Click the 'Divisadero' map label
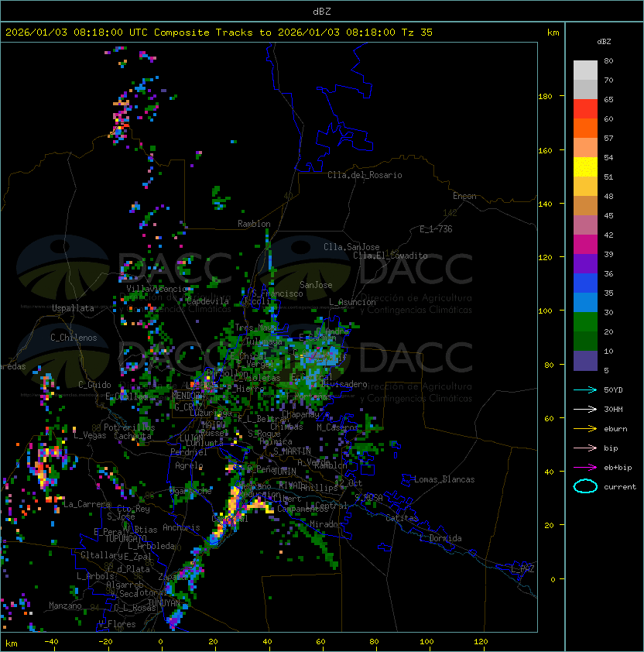The height and width of the screenshot is (652, 644). (x=344, y=384)
